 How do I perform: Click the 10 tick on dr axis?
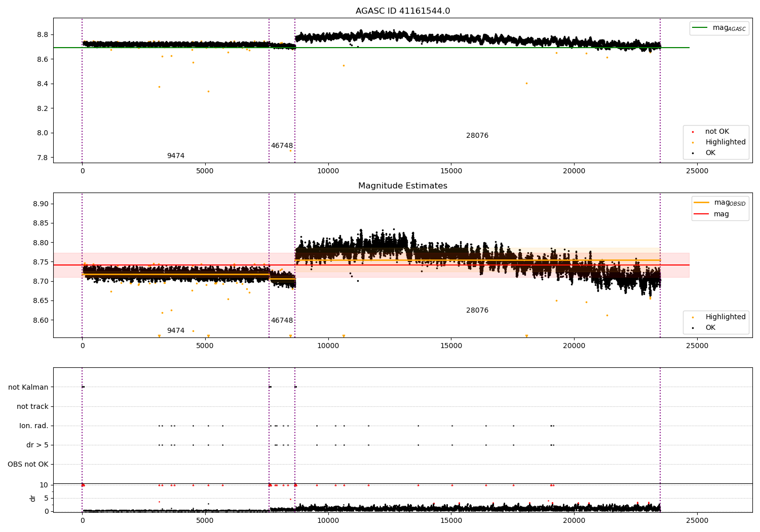pyautogui.click(x=44, y=485)
